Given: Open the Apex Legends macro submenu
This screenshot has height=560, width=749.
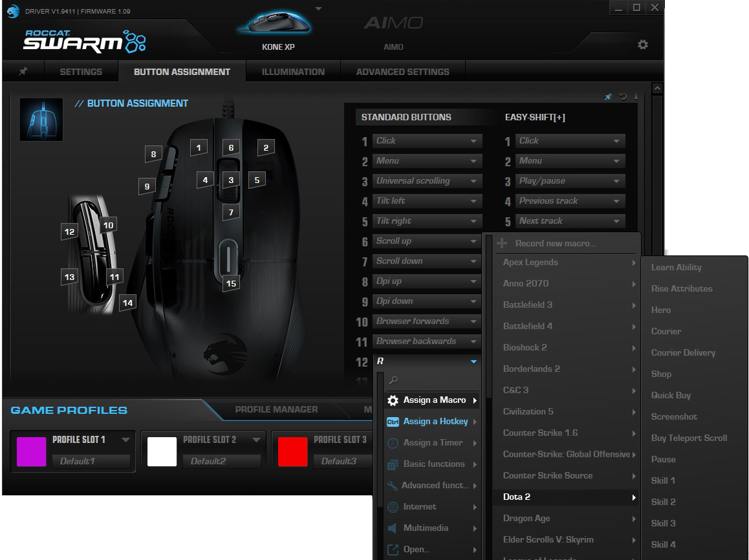Looking at the screenshot, I should (x=565, y=262).
